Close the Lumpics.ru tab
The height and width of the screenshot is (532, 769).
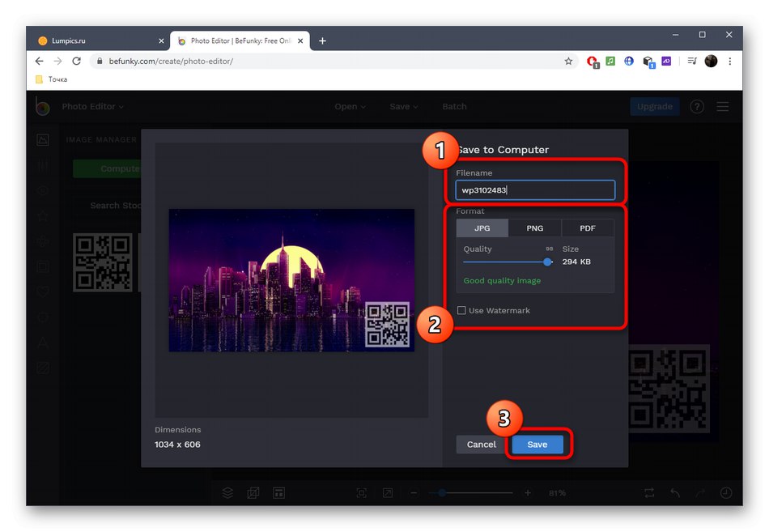point(161,40)
